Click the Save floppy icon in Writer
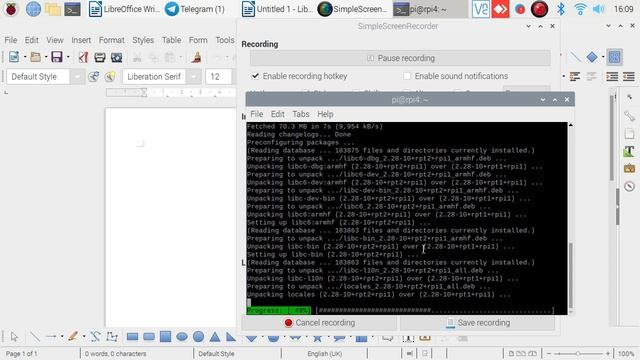The height and width of the screenshot is (360, 640). (57, 57)
